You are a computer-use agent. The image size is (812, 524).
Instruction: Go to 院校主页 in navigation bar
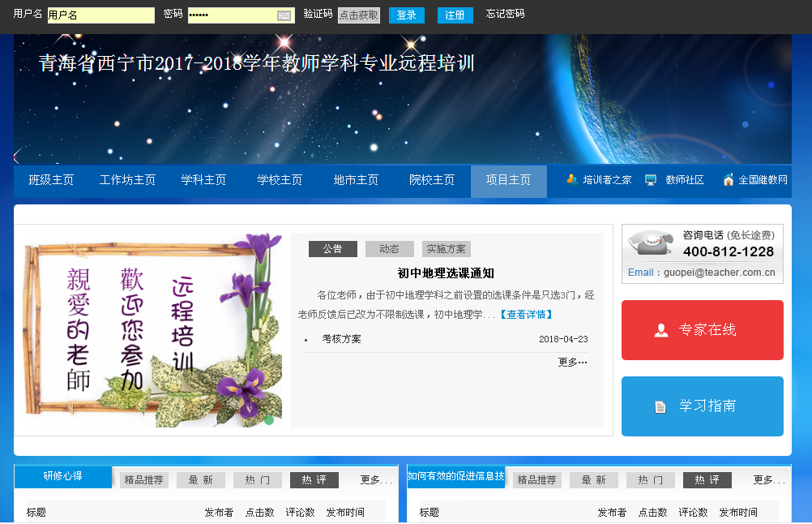432,180
